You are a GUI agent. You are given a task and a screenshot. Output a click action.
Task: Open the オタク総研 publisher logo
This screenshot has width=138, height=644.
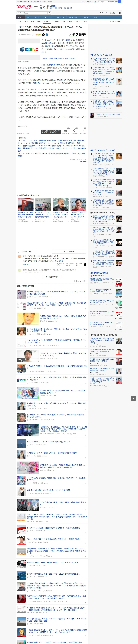77,35
